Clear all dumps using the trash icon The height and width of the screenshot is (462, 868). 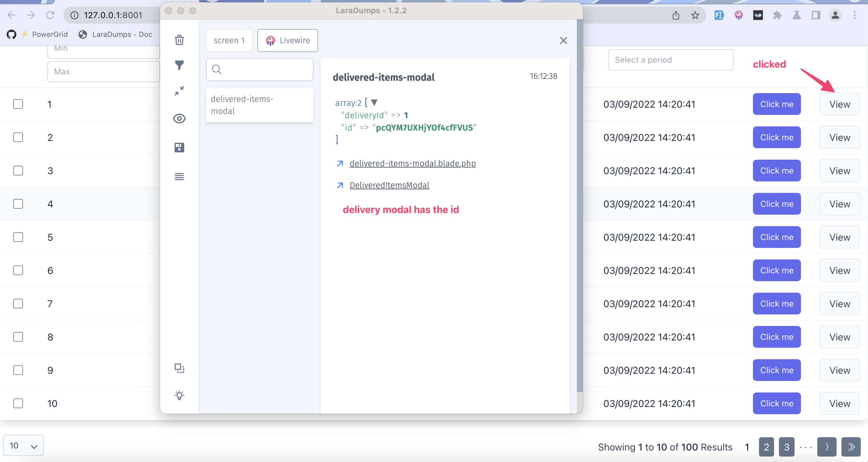tap(179, 40)
